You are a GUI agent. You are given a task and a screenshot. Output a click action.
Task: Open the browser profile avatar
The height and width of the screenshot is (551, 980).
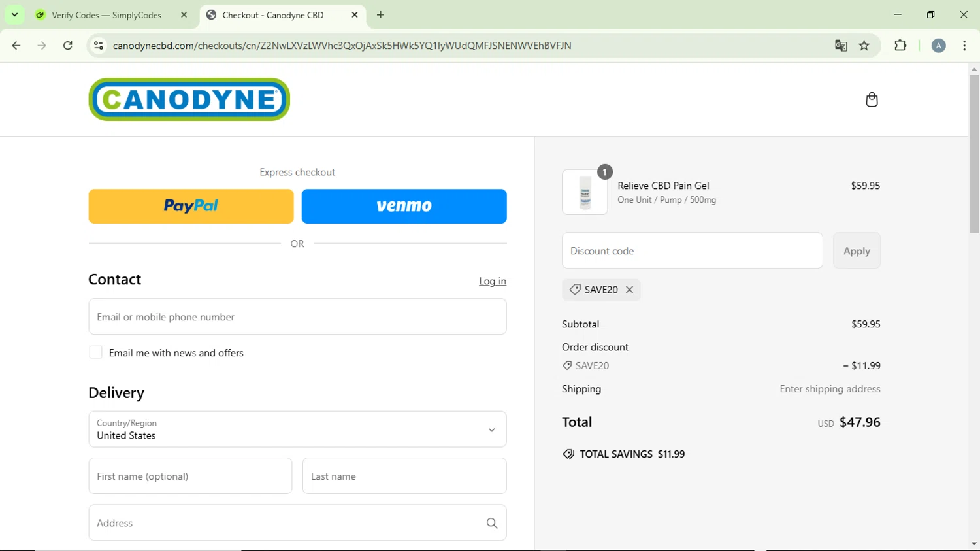[x=938, y=46]
